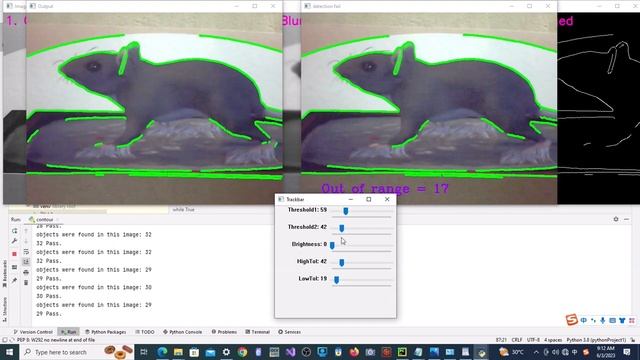
Task: Open the Windows Start menu
Action: [9, 352]
